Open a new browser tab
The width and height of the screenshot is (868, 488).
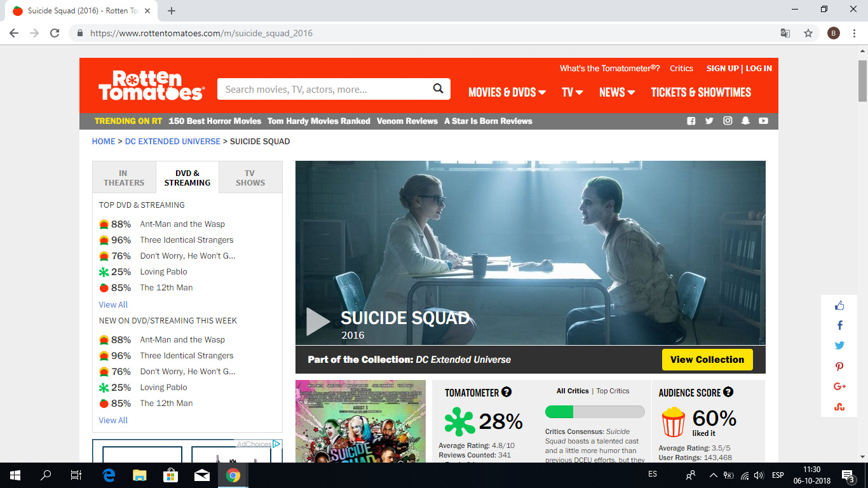(172, 11)
